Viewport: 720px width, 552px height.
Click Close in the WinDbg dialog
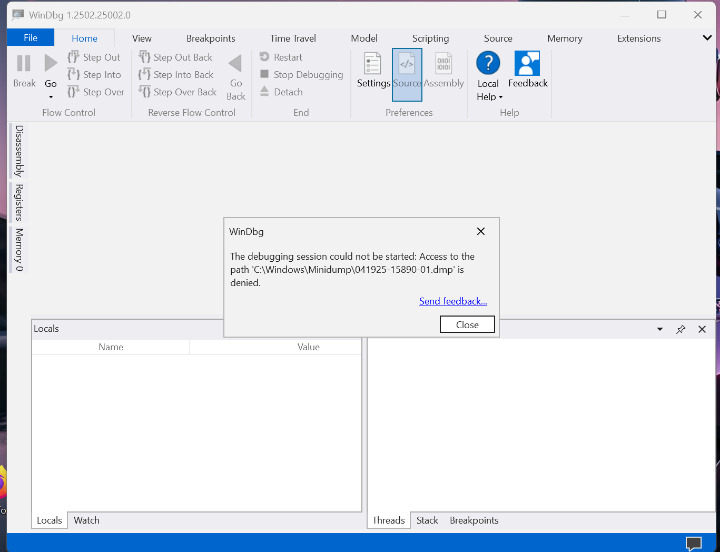pyautogui.click(x=467, y=324)
